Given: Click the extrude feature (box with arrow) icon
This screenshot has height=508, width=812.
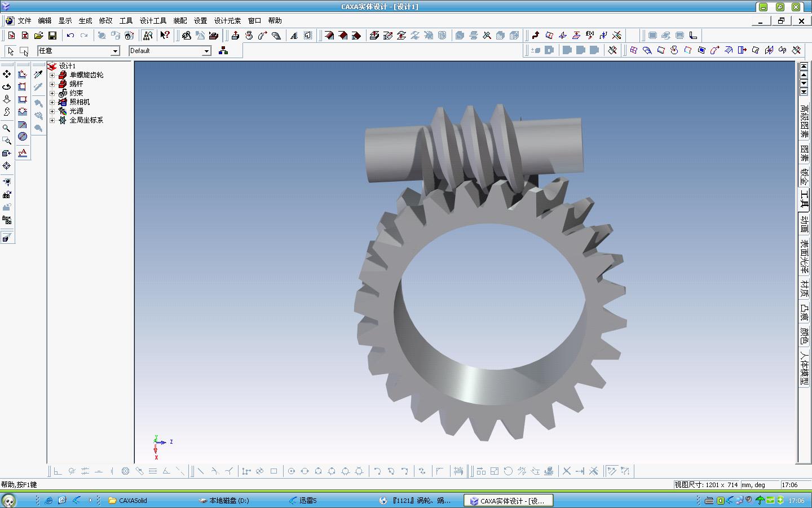Looking at the screenshot, I should (x=235, y=36).
